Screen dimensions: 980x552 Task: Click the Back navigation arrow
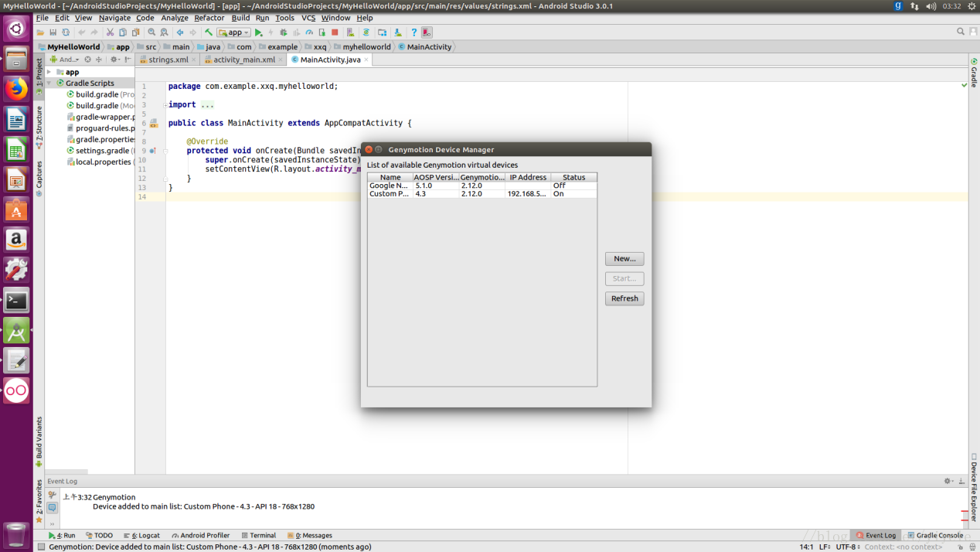coord(180,32)
